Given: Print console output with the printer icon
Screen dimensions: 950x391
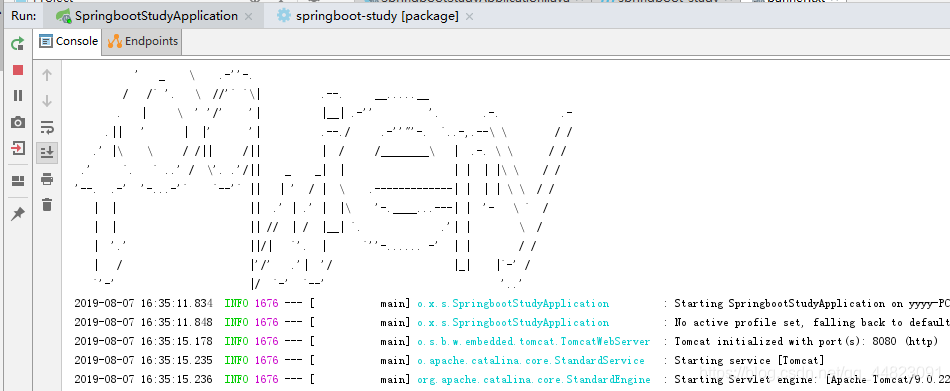Looking at the screenshot, I should click(x=47, y=179).
